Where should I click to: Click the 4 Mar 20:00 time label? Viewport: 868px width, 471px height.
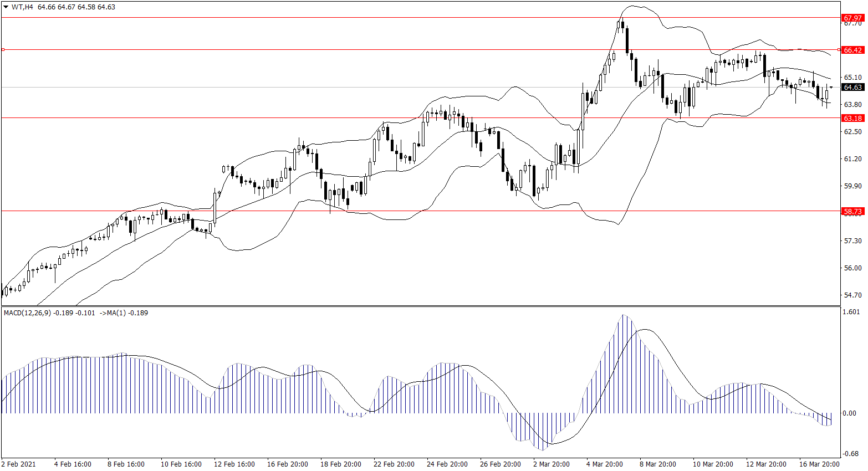coord(604,464)
